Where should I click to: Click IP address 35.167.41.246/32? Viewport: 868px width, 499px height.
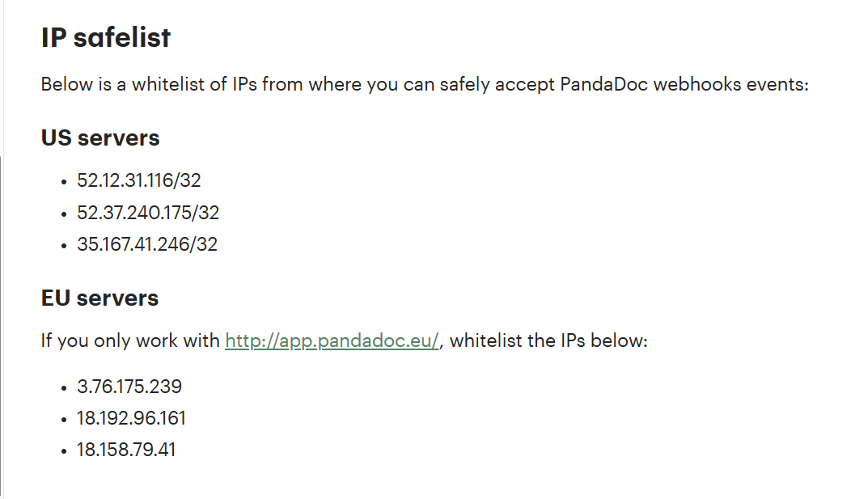tap(147, 244)
